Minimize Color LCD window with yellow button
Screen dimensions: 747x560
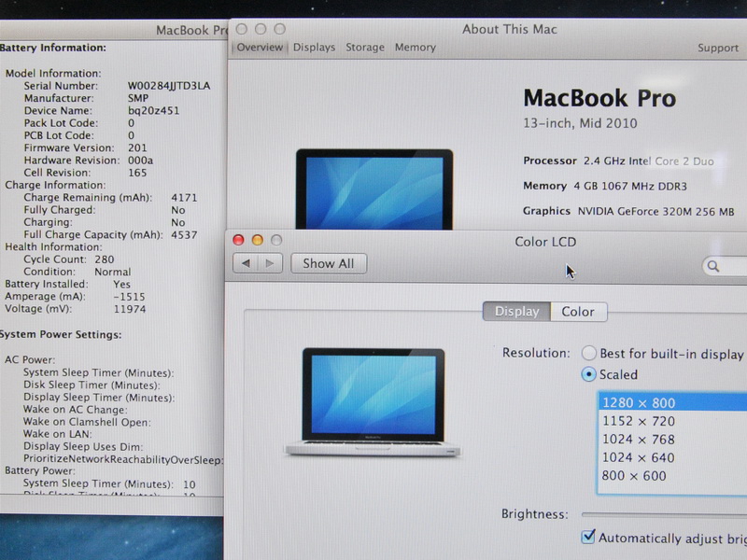pyautogui.click(x=258, y=240)
